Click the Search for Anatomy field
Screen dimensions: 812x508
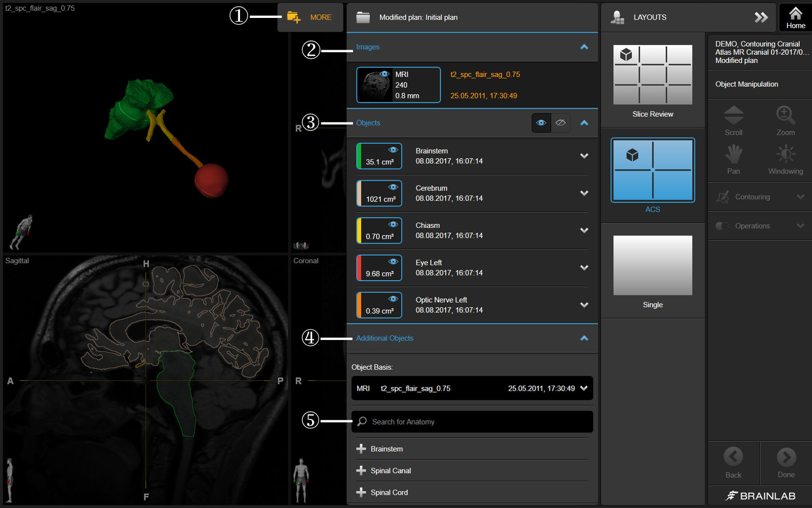(472, 422)
